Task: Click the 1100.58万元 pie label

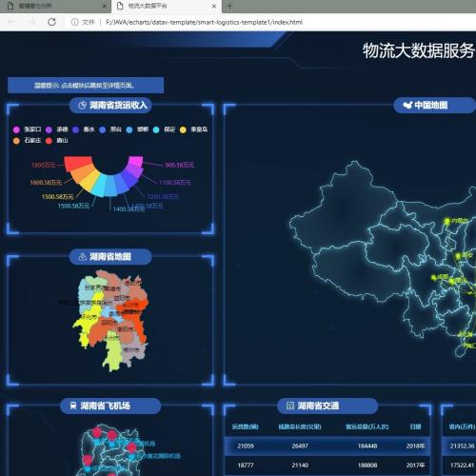Action: tap(175, 182)
